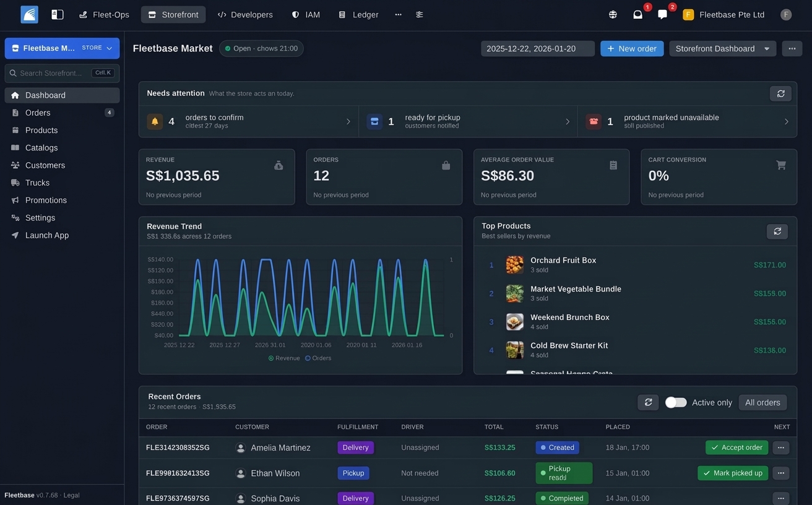Open the globe language icon
The height and width of the screenshot is (505, 812).
[613, 14]
